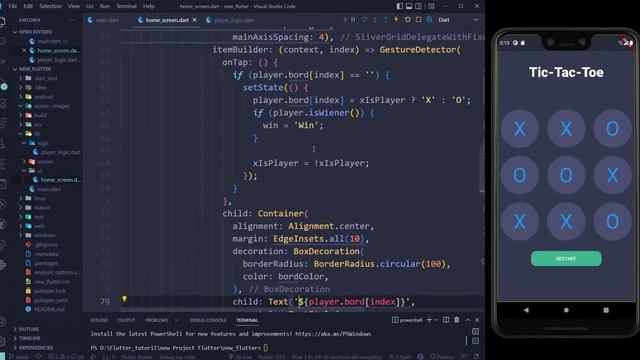
Task: Toggle the secondary side bar layout icon
Action: pyautogui.click(x=418, y=6)
